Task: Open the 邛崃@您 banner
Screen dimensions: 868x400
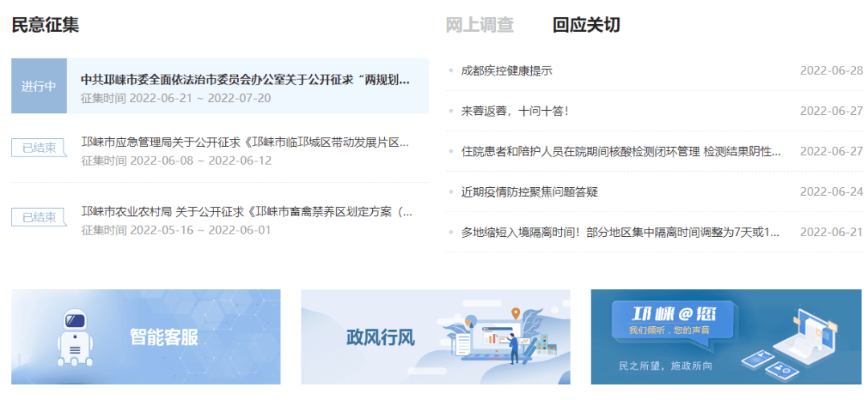Action: click(x=727, y=337)
